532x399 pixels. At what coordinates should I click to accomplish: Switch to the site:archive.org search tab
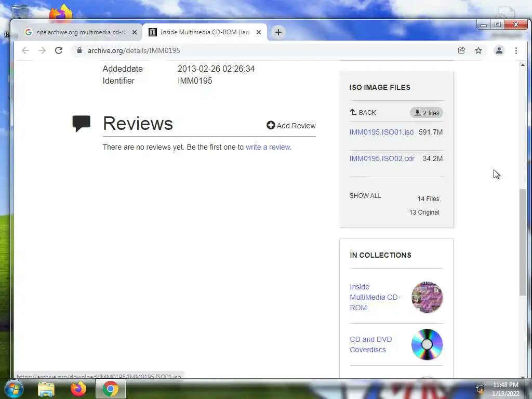(x=79, y=32)
